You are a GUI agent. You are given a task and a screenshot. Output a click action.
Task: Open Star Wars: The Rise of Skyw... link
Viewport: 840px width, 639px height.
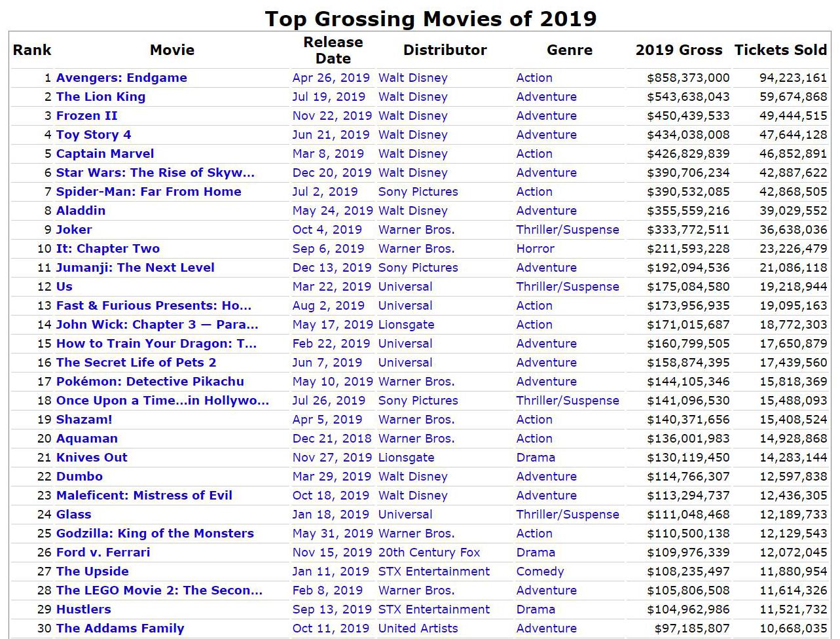point(155,172)
